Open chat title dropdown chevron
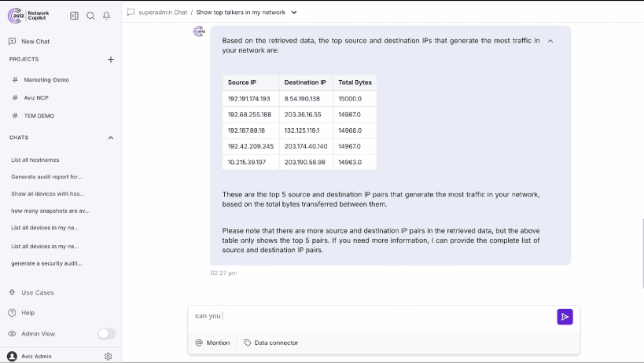The height and width of the screenshot is (363, 644). 294,13
